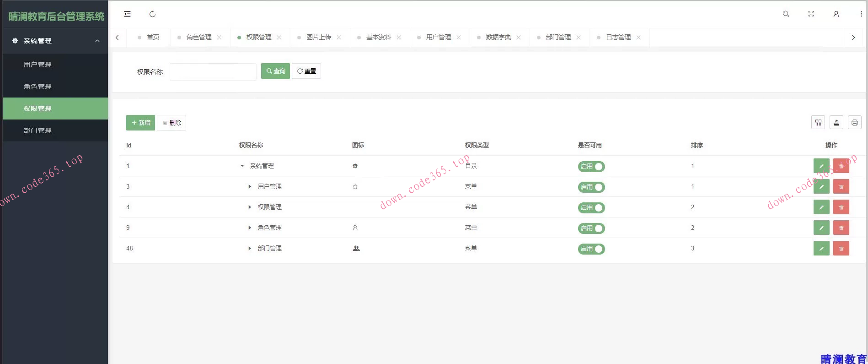
Task: Collapse the 系统管理 tree row in table
Action: [242, 166]
